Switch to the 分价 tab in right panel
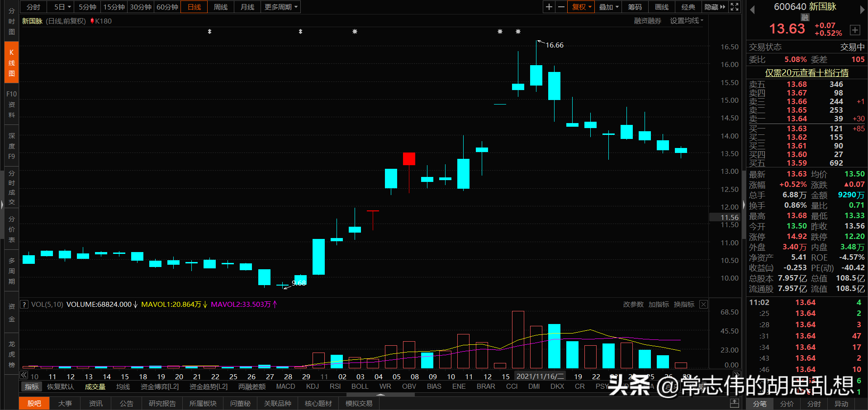868x410 pixels. tap(787, 404)
